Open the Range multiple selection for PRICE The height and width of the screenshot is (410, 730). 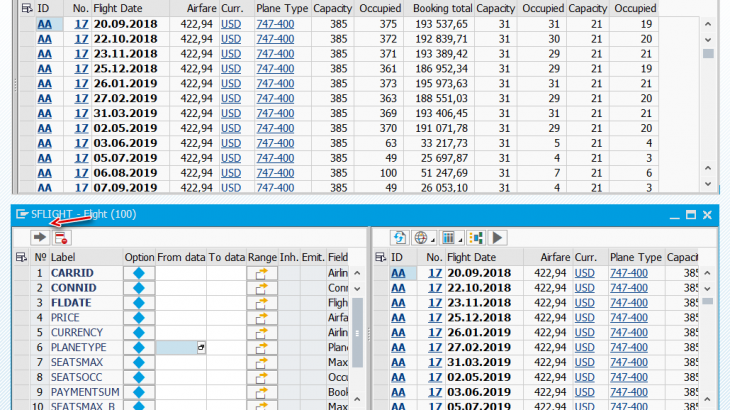click(262, 318)
